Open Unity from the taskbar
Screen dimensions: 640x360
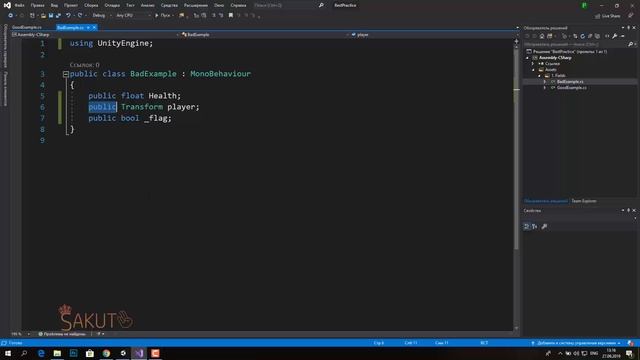122,353
